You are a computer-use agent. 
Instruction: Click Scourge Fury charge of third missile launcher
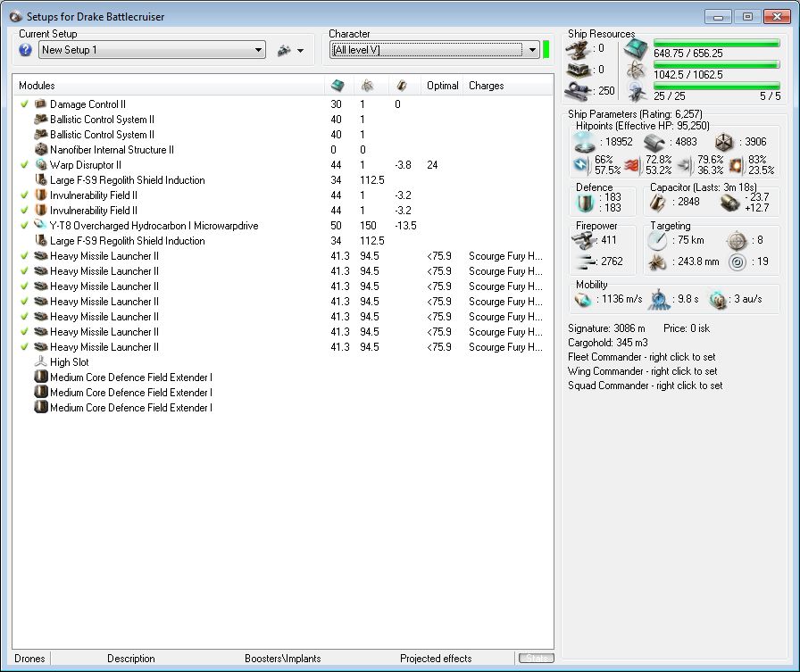(505, 286)
